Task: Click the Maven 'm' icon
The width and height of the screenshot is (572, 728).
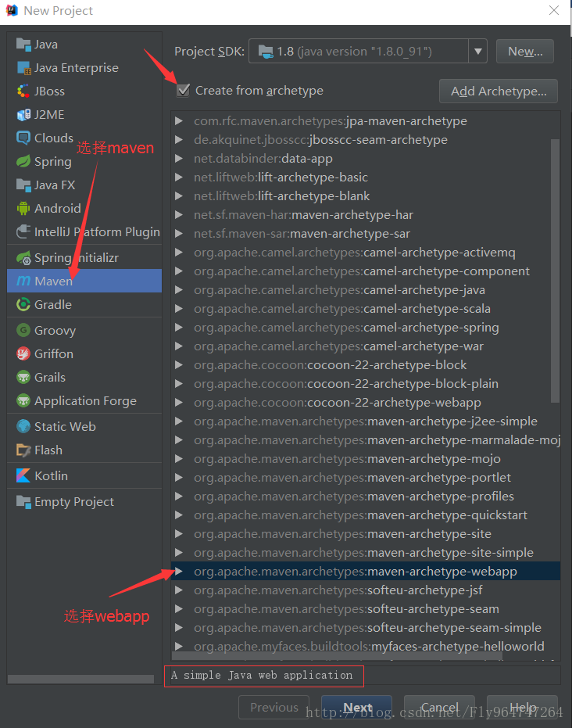Action: (23, 281)
